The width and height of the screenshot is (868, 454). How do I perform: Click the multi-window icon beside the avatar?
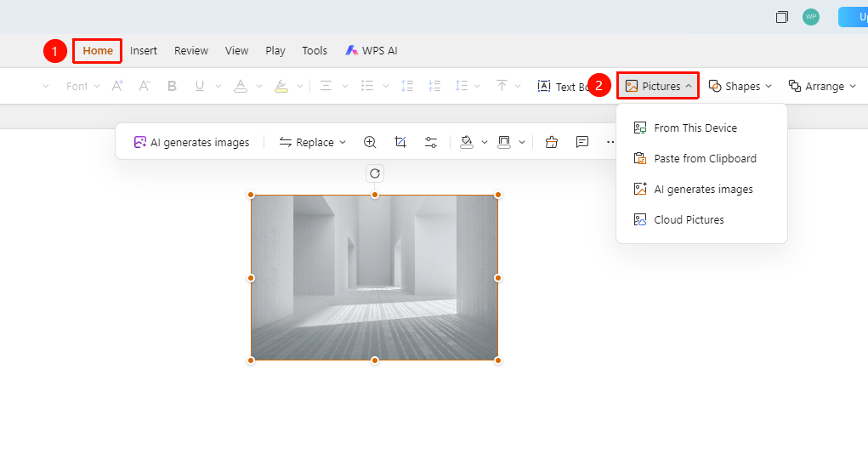781,17
